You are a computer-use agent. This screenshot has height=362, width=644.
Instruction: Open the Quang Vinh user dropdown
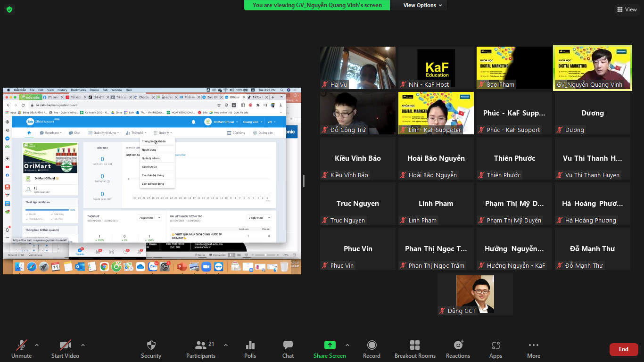tap(252, 122)
